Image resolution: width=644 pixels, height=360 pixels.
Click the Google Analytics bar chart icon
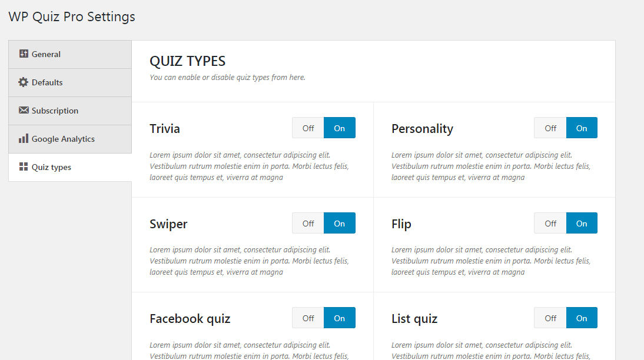coord(24,138)
